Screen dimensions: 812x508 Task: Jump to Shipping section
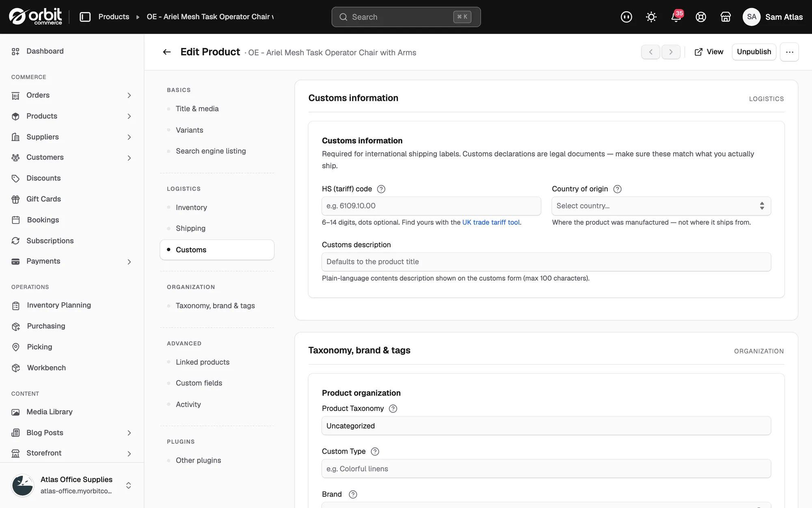pos(217,228)
